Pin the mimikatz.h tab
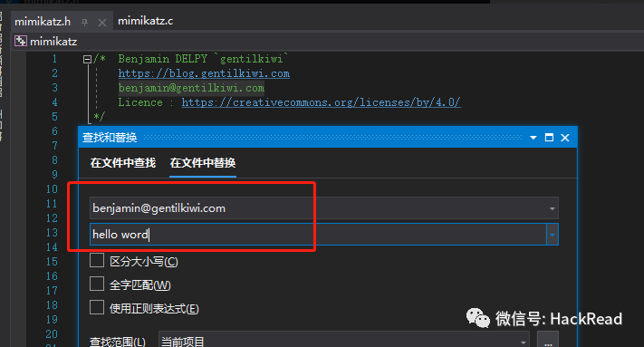Image resolution: width=644 pixels, height=347 pixels. pyautogui.click(x=84, y=23)
